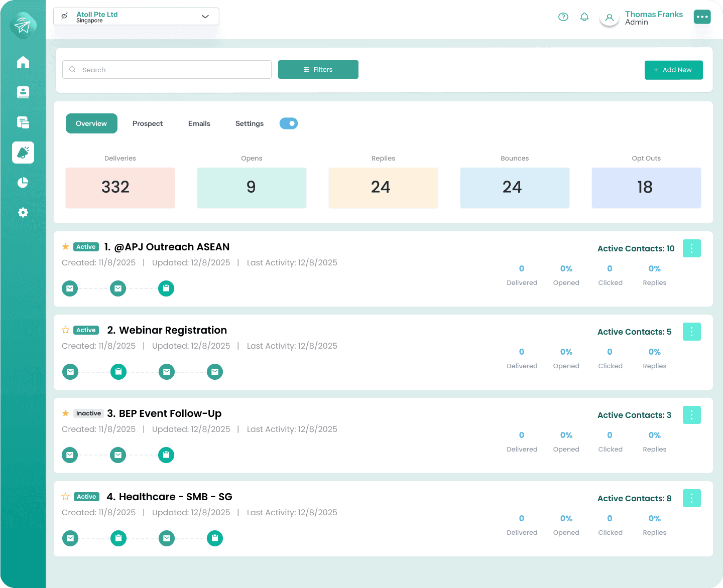Open the Templates pages icon in sidebar

[x=23, y=122]
